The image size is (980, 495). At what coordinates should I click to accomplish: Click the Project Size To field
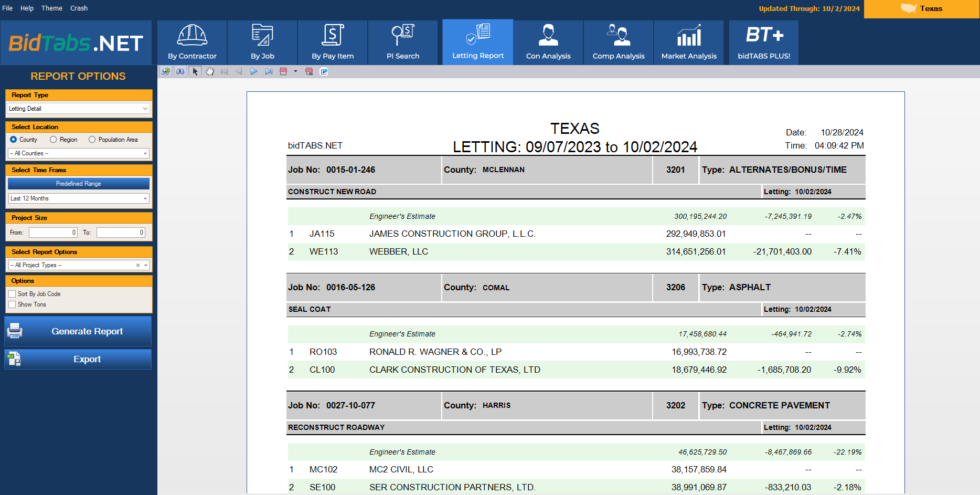pos(121,233)
